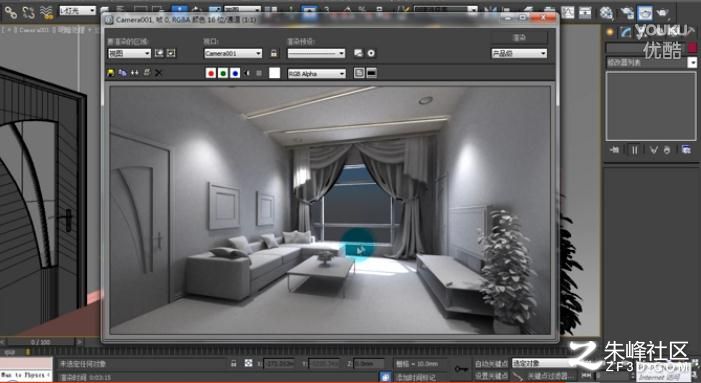
Task: Toggle the viewport lock icon beside Camera001
Action: [x=274, y=53]
